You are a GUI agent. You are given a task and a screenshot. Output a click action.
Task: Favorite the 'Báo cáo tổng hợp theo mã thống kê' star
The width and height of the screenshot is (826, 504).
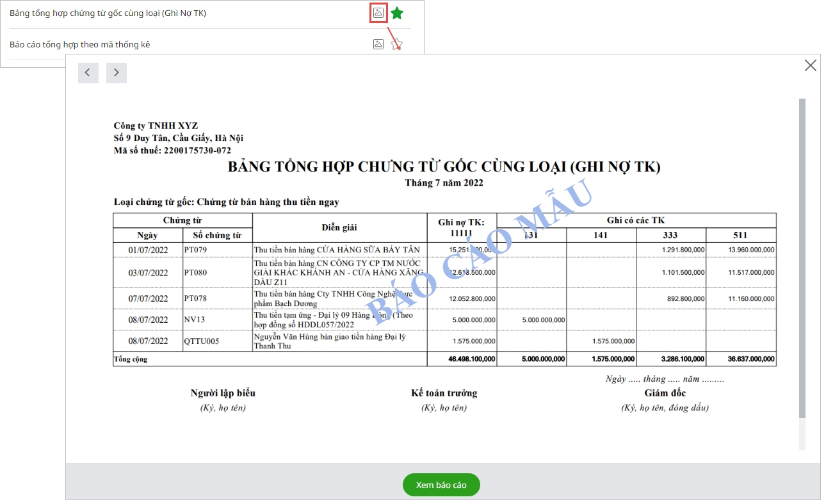[x=397, y=44]
